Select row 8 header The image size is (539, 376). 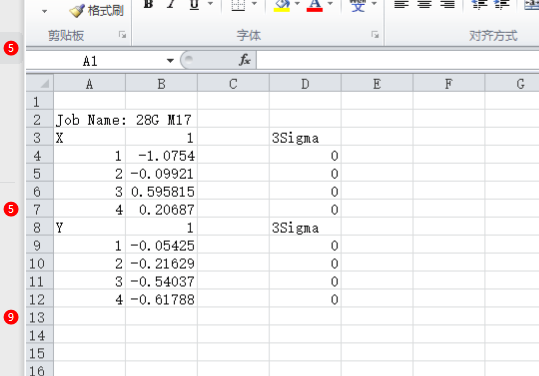pos(40,227)
